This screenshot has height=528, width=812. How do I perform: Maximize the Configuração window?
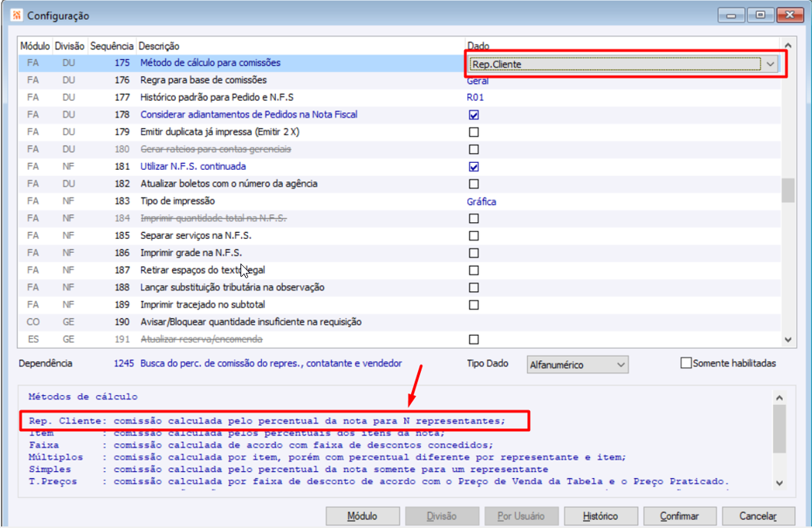(761, 15)
